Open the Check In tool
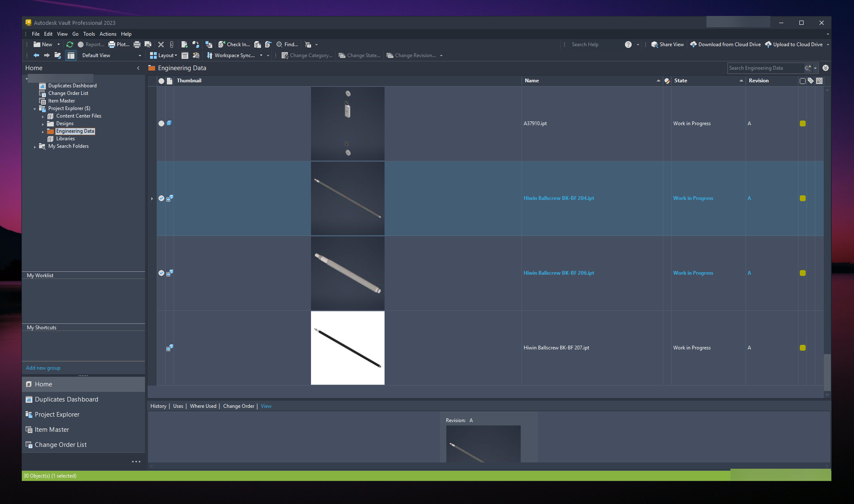 (x=235, y=44)
